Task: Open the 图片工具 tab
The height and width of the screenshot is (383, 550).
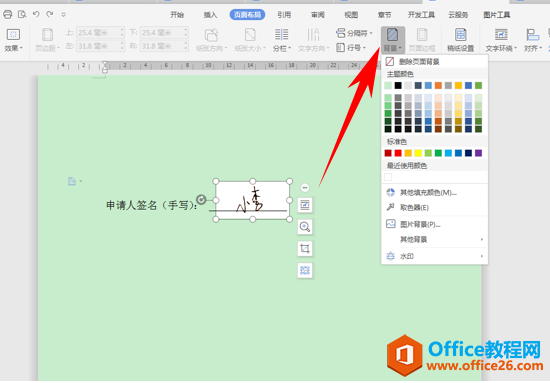Action: [497, 15]
